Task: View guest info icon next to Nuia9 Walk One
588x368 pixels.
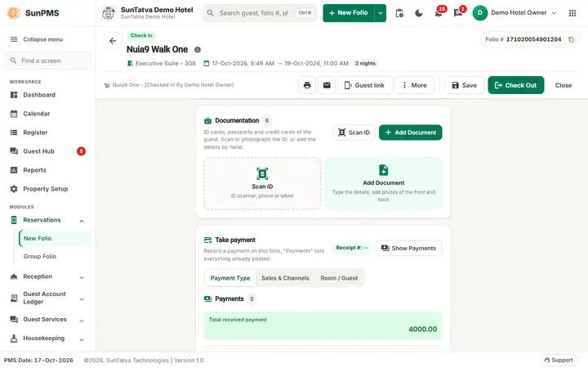Action: pyautogui.click(x=198, y=50)
